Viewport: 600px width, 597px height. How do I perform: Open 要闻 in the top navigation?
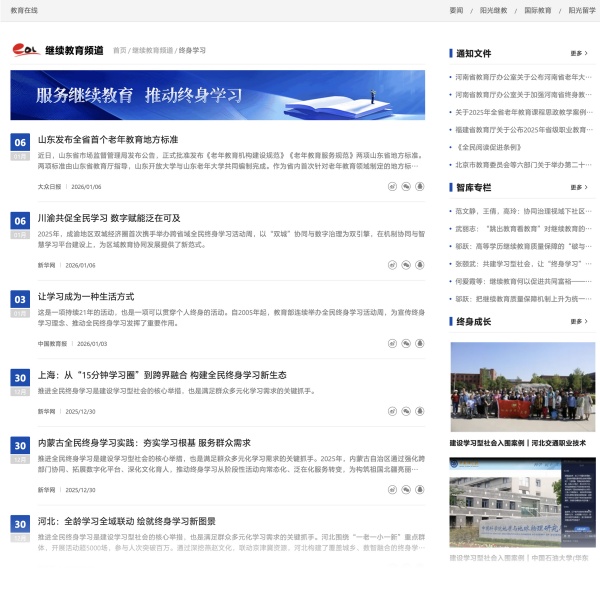tap(456, 10)
